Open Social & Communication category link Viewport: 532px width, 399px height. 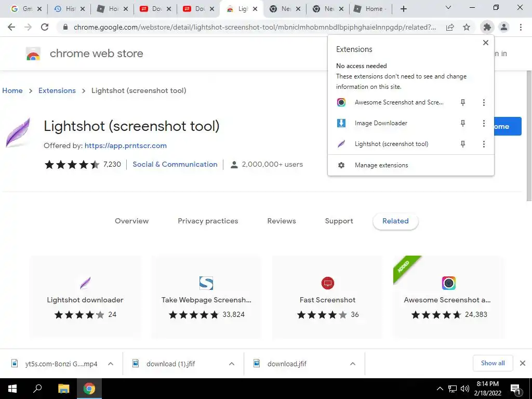coord(175,164)
